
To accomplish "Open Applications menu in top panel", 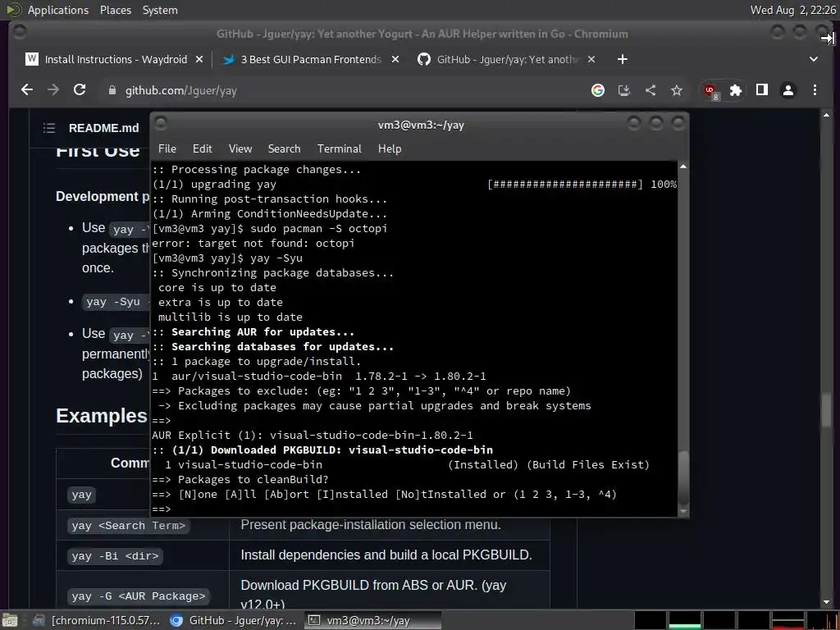I will point(58,10).
